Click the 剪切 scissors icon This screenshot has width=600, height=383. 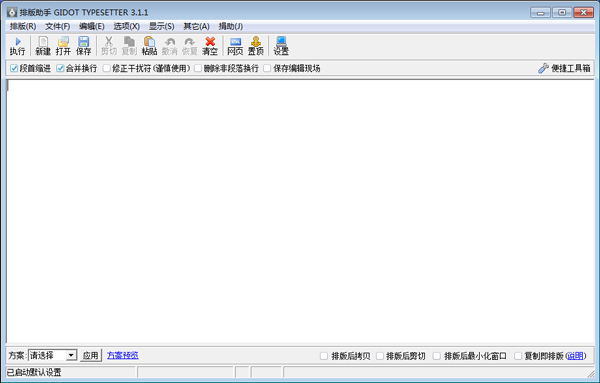(x=109, y=46)
